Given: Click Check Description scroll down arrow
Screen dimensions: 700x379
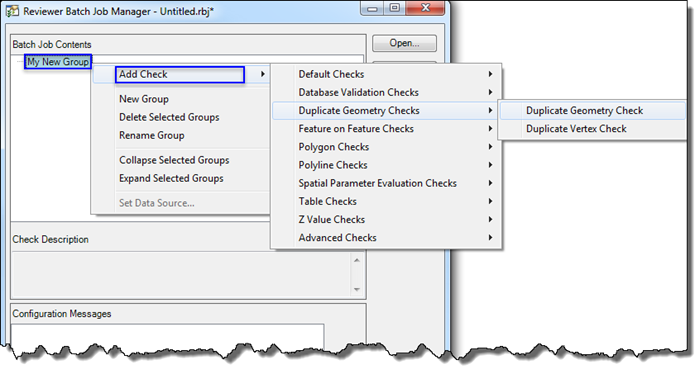Looking at the screenshot, I should coord(357,290).
